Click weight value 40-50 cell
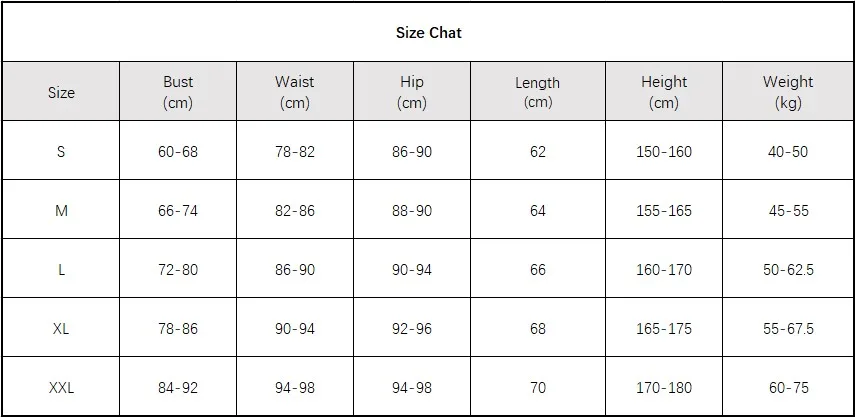This screenshot has height=417, width=855. (x=788, y=152)
